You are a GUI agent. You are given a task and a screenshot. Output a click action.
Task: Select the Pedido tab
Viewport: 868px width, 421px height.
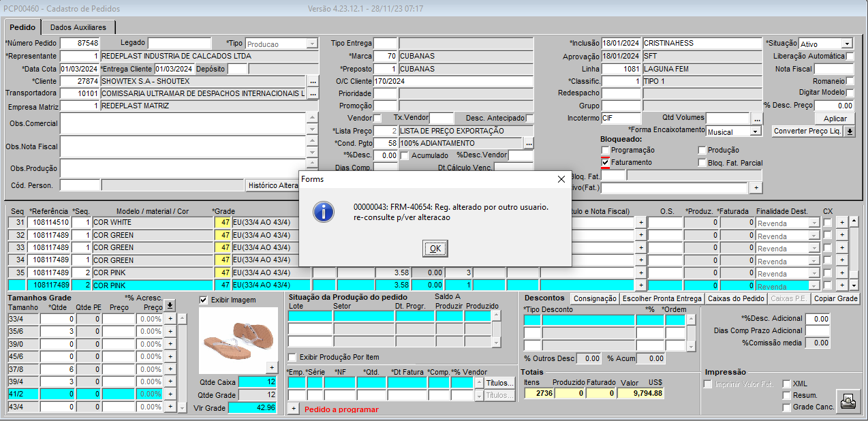[22, 27]
